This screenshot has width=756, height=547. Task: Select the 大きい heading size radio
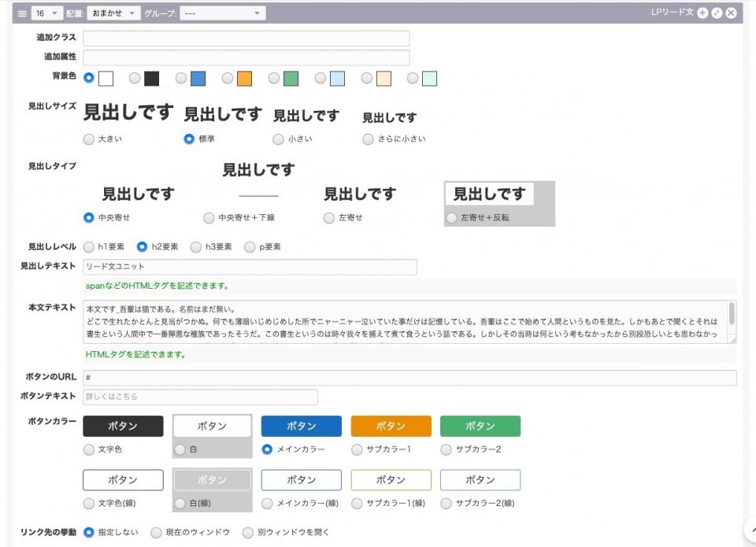[89, 139]
